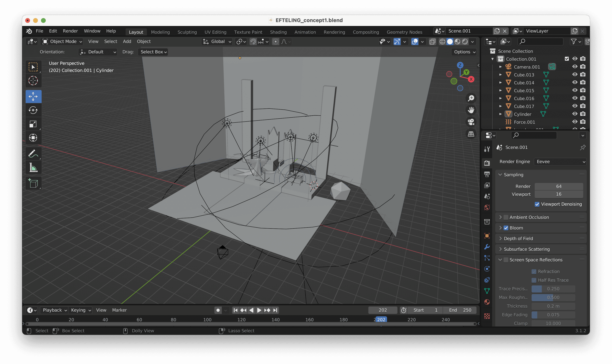Expand Camera.001 in the outliner
The height and width of the screenshot is (364, 612).
(501, 67)
